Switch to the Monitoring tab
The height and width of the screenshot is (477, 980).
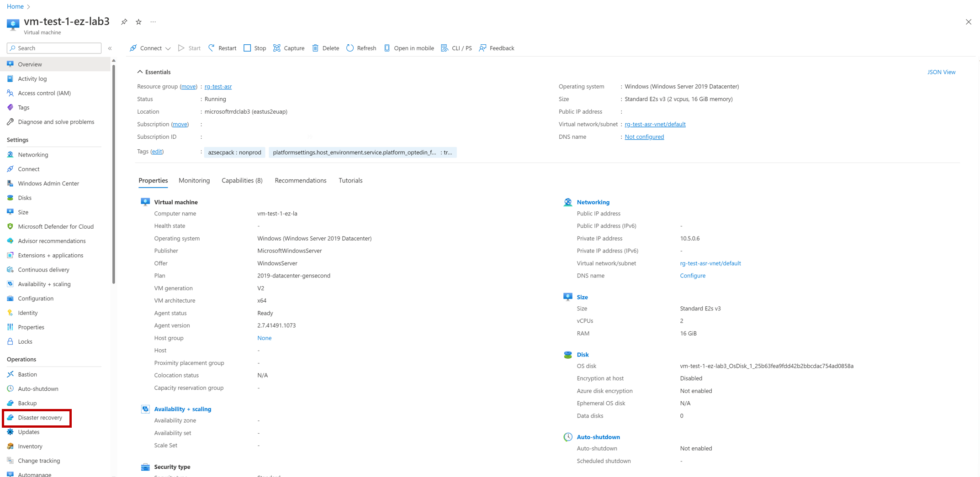click(194, 180)
